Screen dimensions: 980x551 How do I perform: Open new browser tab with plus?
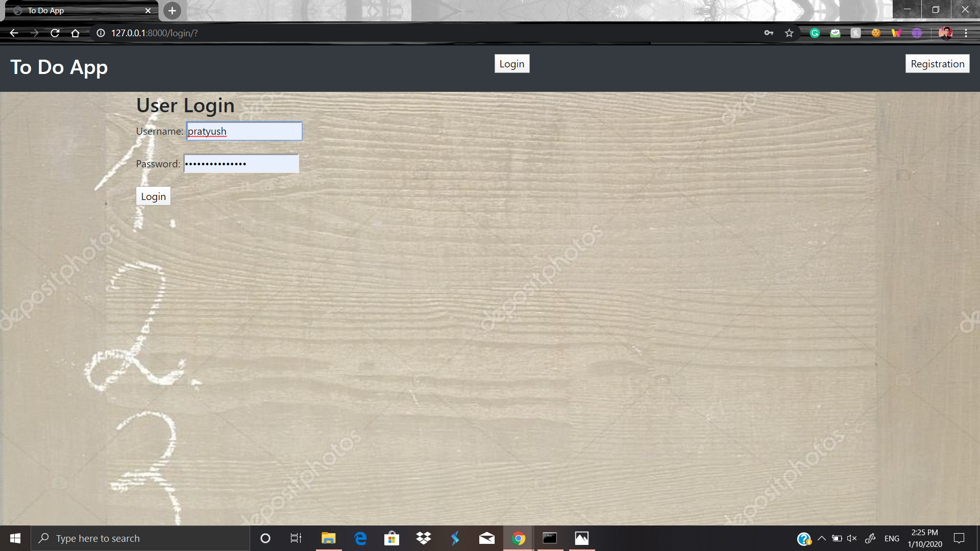[x=172, y=11]
